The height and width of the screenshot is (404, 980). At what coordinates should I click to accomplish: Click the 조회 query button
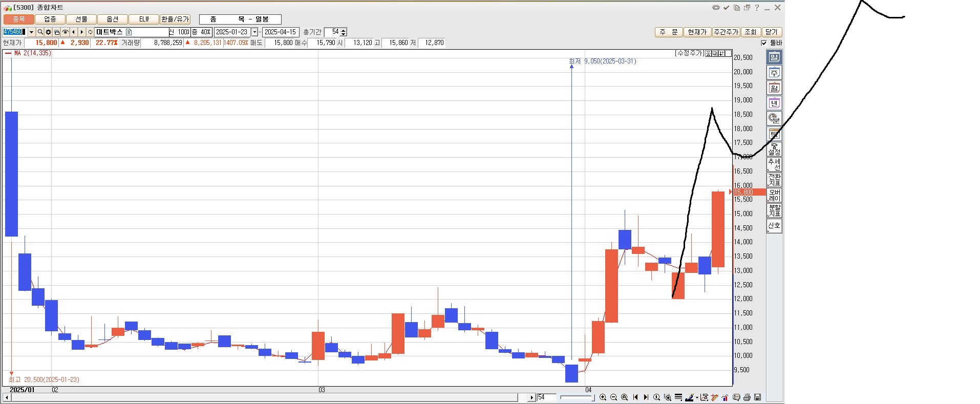pos(750,32)
